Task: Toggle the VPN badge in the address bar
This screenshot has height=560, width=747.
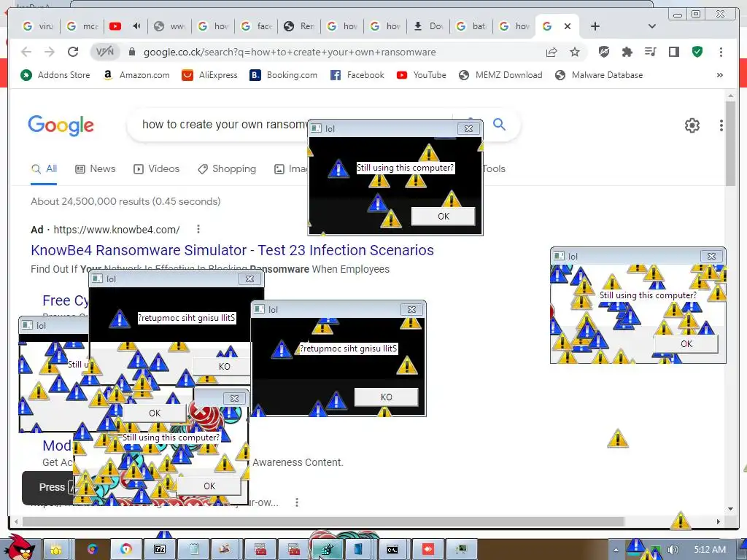Action: click(x=105, y=52)
